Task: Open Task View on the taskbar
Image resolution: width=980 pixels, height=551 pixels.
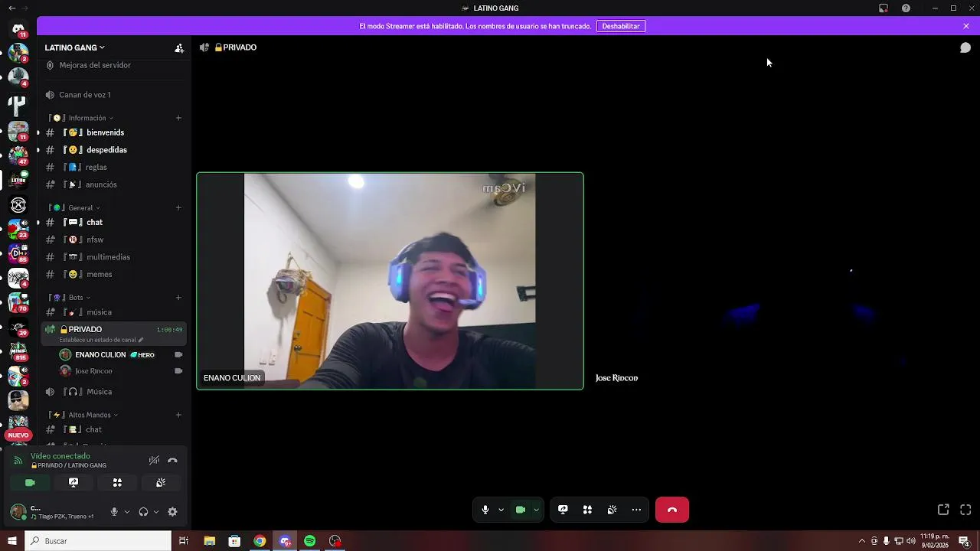Action: click(184, 541)
